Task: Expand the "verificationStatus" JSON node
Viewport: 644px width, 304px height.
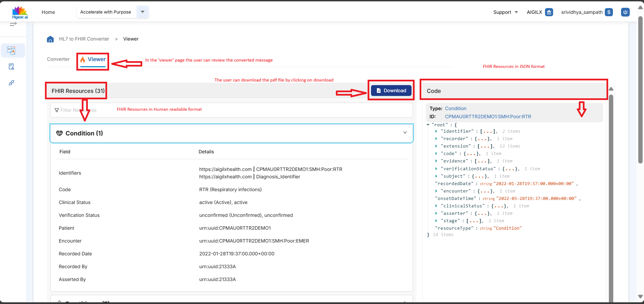Action: [437, 169]
